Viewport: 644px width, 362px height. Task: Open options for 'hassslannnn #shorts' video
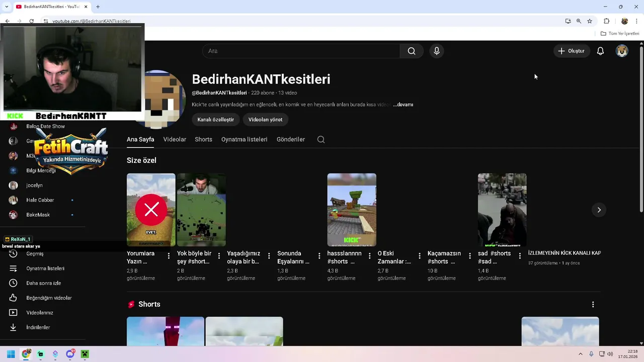[x=369, y=256]
